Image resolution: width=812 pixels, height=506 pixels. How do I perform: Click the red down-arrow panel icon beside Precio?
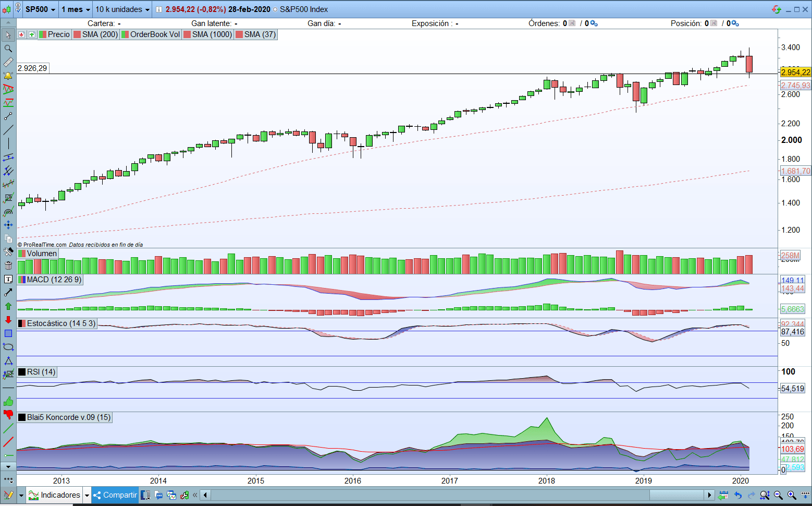[x=21, y=34]
